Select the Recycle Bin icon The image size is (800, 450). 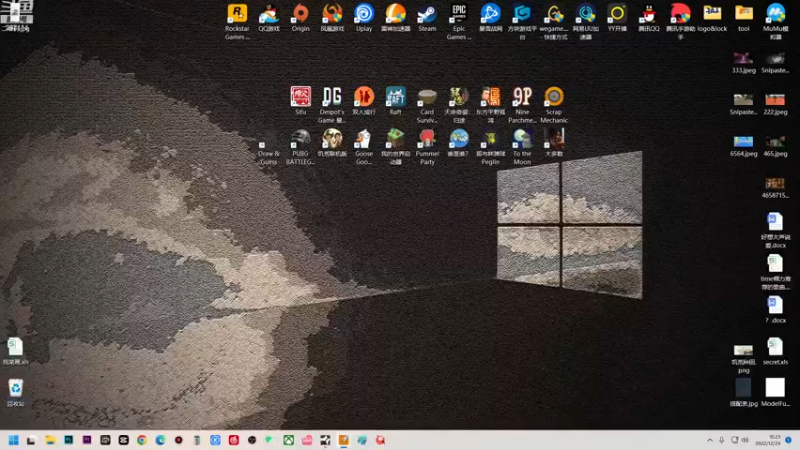(x=16, y=392)
